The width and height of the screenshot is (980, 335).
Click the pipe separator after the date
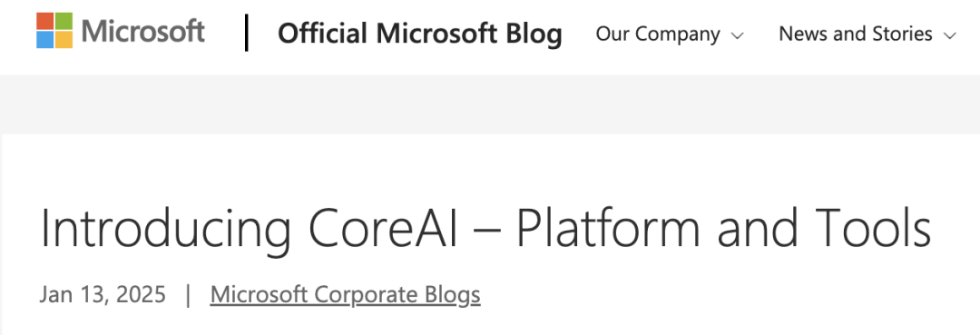tap(188, 294)
